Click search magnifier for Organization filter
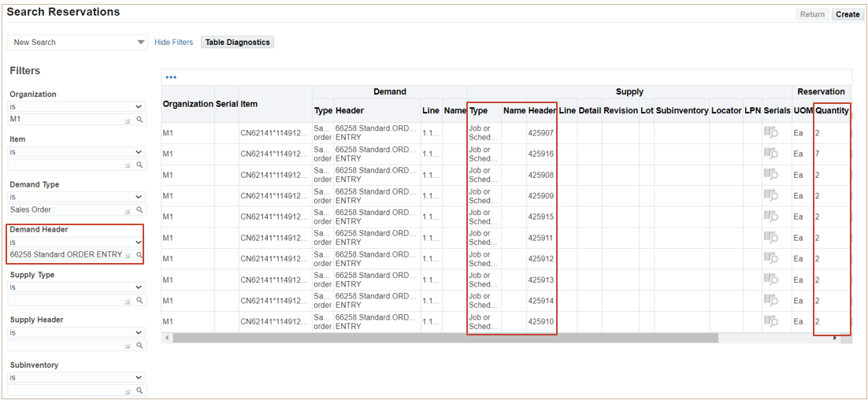The image size is (868, 400). tap(140, 120)
